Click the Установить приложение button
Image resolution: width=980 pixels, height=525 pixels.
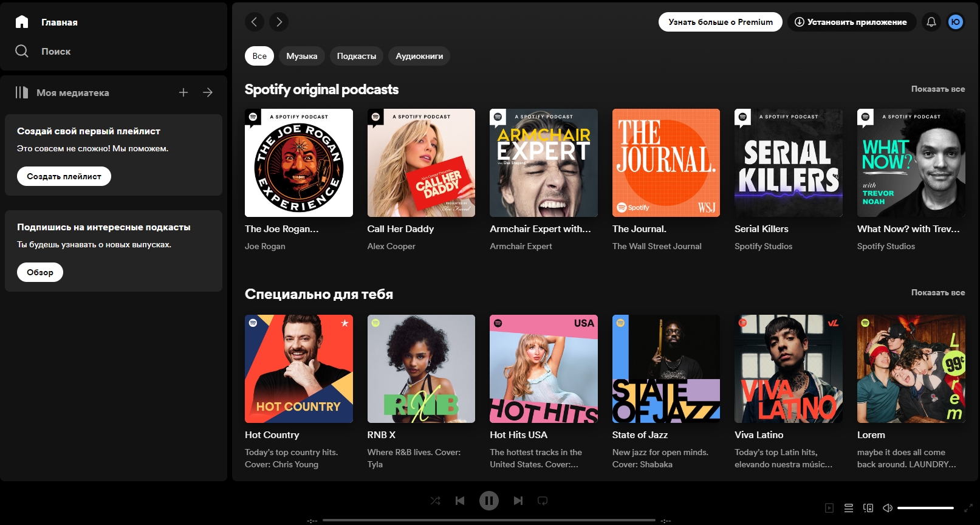click(x=852, y=22)
